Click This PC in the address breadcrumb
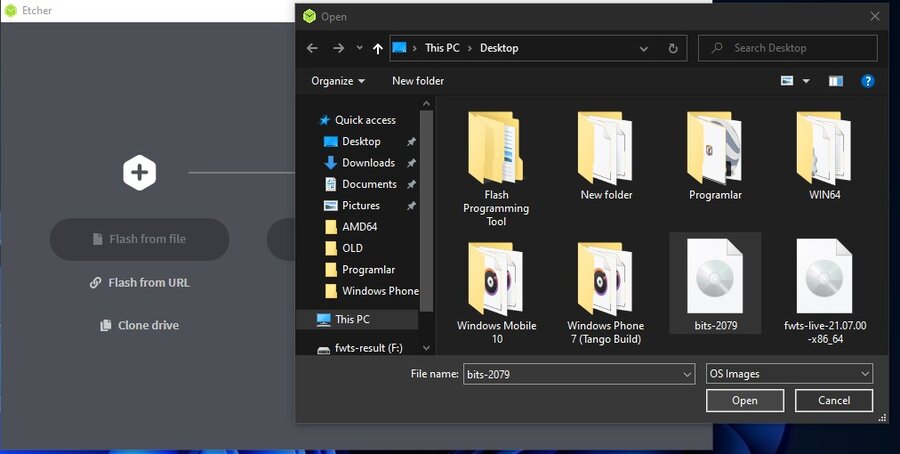The height and width of the screenshot is (454, 900). (442, 48)
